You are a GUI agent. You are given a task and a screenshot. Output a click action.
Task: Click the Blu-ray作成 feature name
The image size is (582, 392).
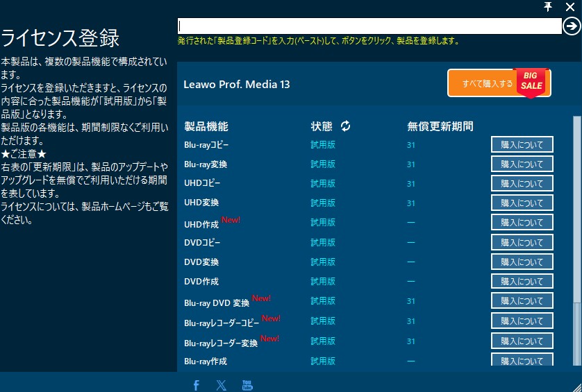coord(206,361)
